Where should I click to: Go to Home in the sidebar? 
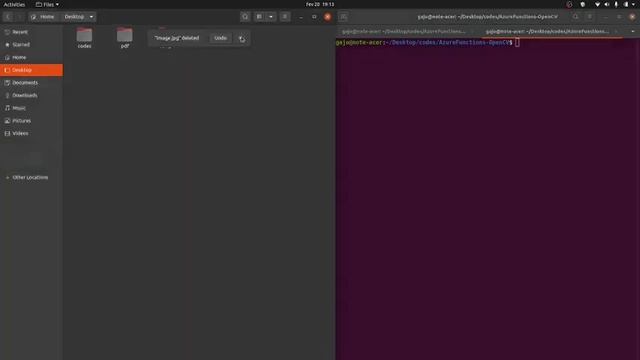click(31, 57)
